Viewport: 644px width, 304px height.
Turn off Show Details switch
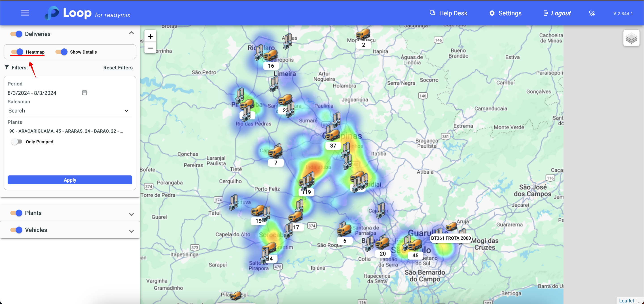[x=61, y=52]
